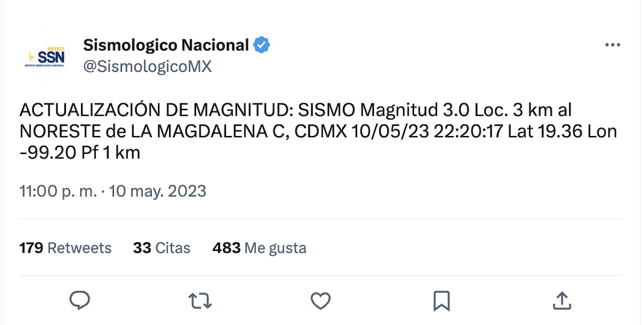The image size is (644, 325).
Task: Click the blue verified badge
Action: [262, 45]
